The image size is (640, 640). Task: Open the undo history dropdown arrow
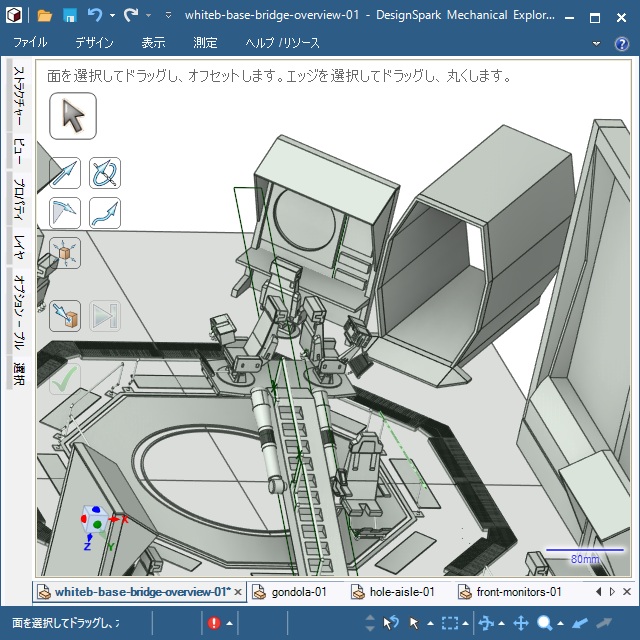[112, 16]
